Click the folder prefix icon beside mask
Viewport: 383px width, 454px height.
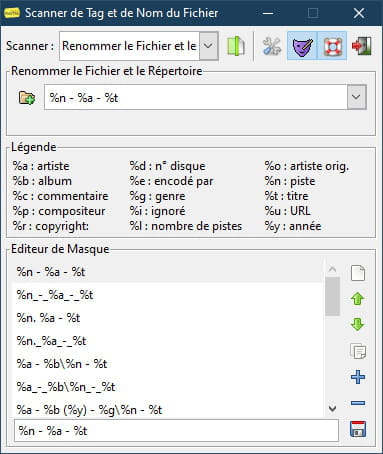[x=27, y=97]
